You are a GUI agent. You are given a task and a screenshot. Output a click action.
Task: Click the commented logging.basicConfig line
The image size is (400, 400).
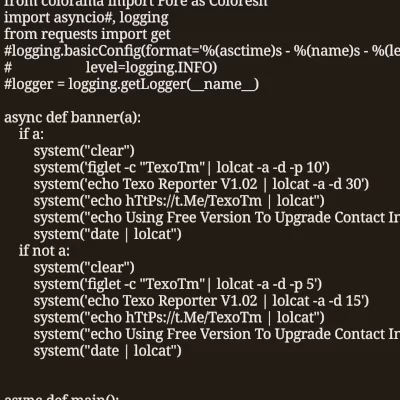click(x=202, y=51)
